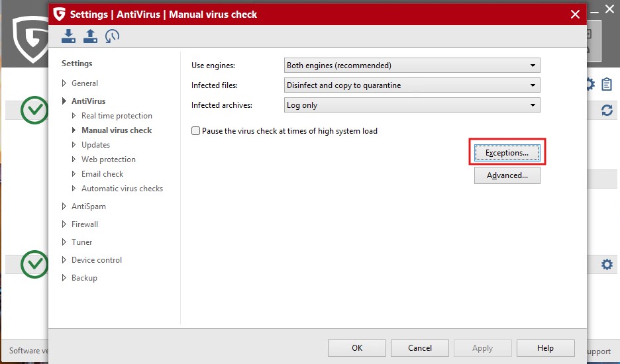The image size is (620, 364).
Task: Open the Exceptions dialog
Action: click(x=507, y=153)
